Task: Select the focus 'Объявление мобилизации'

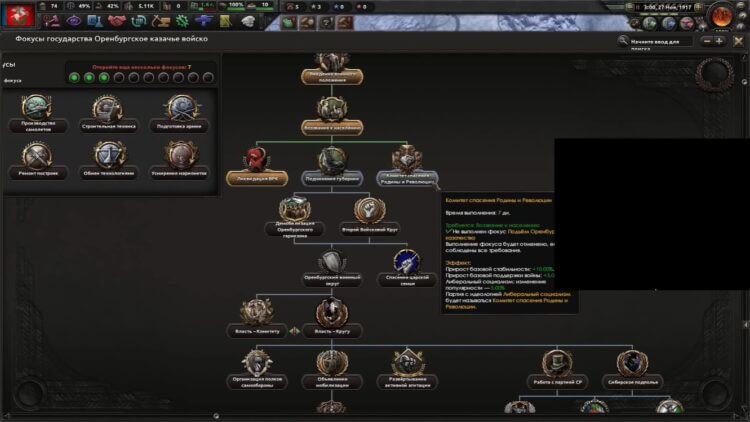Action: pyautogui.click(x=332, y=370)
